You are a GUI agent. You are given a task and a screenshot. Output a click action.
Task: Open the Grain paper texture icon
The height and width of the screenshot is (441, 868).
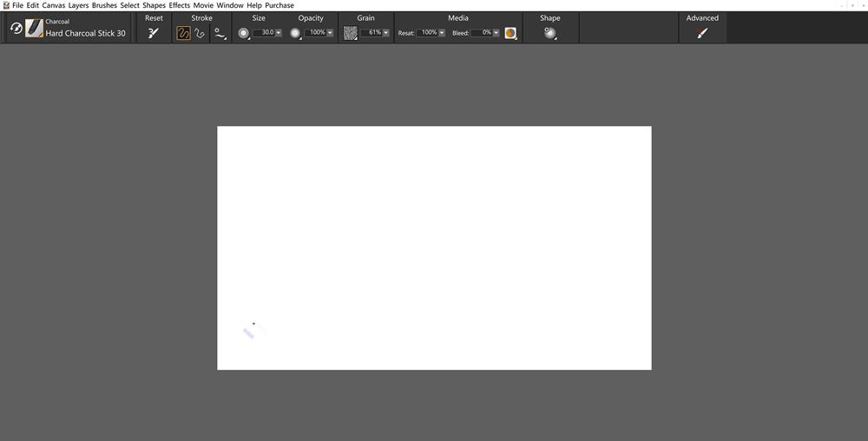(350, 33)
